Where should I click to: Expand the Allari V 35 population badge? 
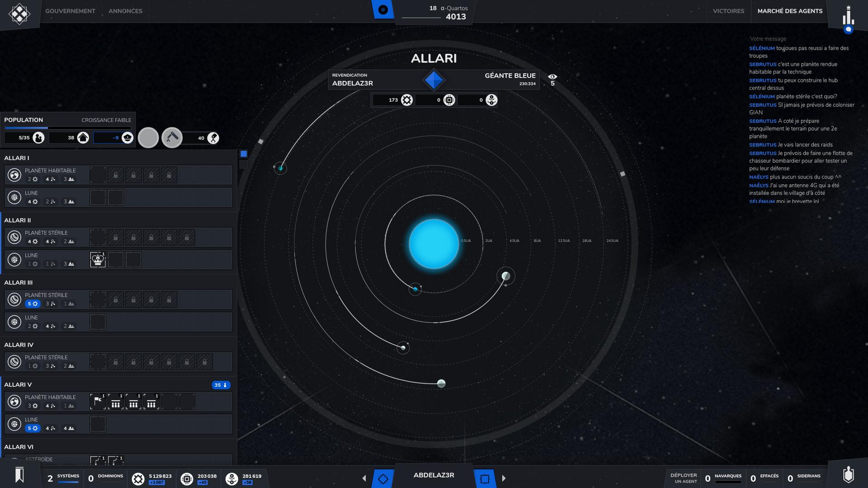(x=221, y=385)
